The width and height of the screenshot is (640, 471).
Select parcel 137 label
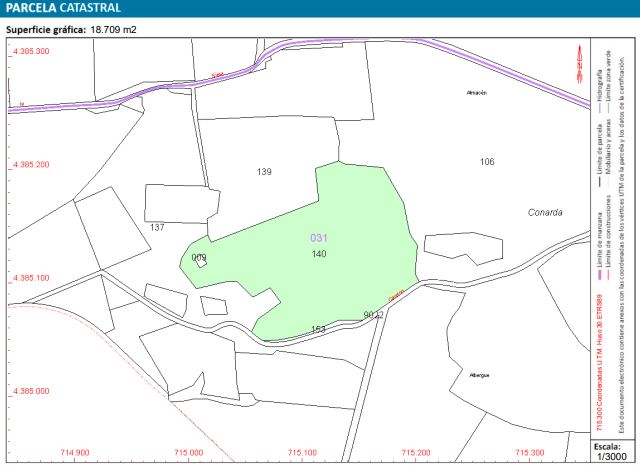click(157, 228)
